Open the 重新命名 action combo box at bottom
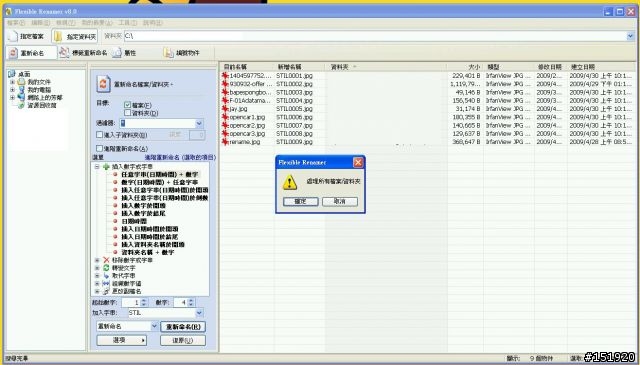The image size is (640, 365). pyautogui.click(x=127, y=326)
